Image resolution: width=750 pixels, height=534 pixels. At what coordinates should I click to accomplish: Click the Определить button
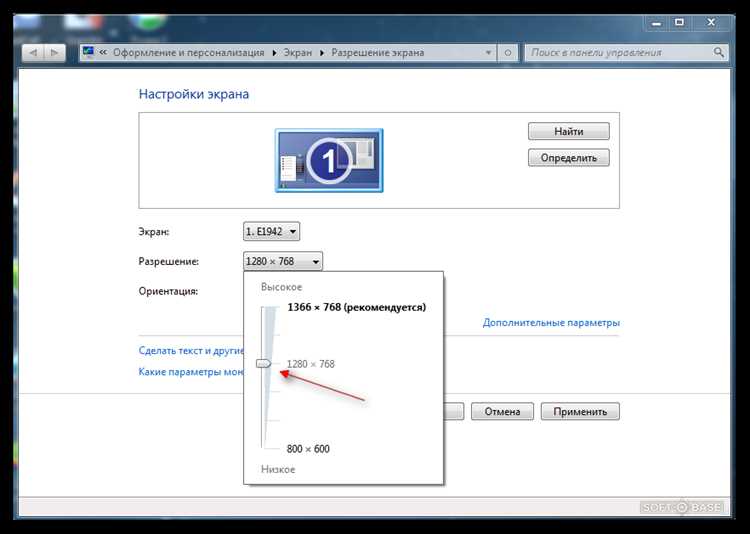coord(569,157)
